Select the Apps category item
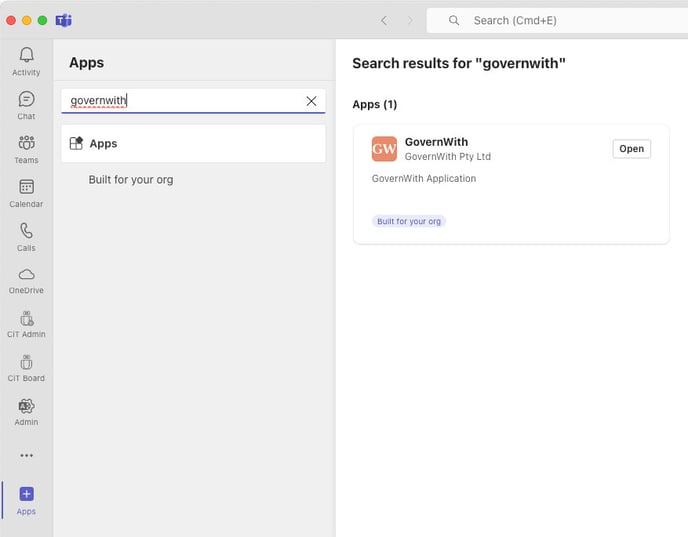Screen dimensions: 688x537 tap(193, 143)
